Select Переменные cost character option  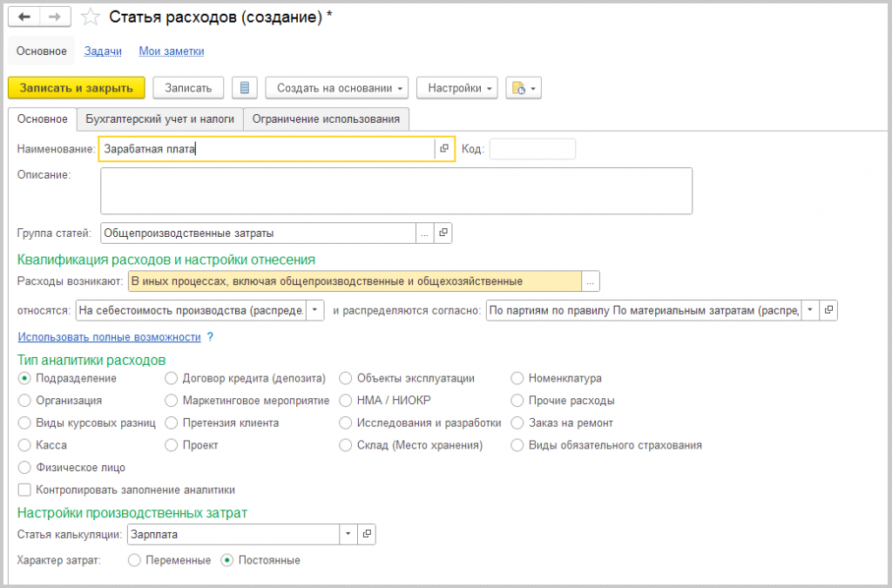point(134,560)
